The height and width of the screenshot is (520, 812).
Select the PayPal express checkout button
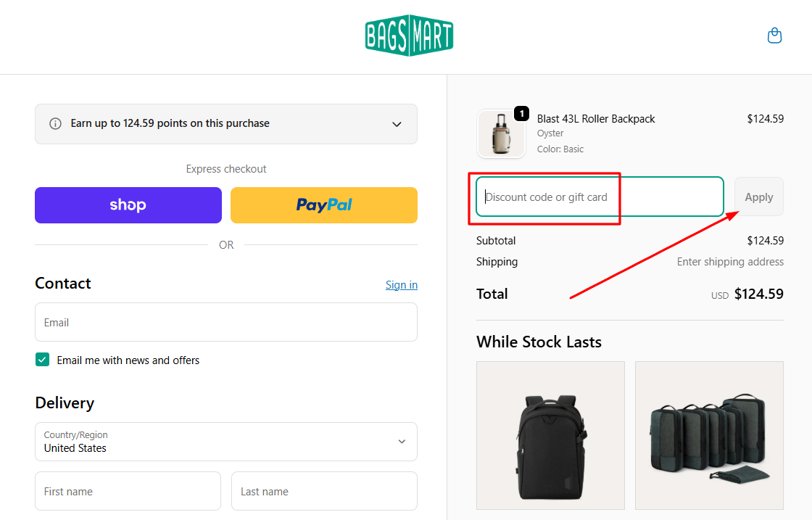tap(323, 205)
